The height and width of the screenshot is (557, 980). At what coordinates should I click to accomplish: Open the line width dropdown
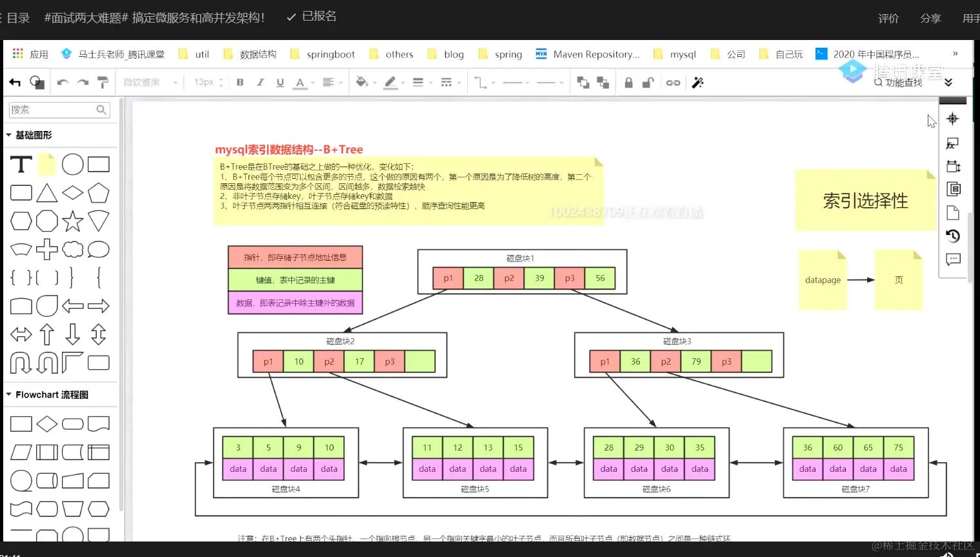[421, 82]
